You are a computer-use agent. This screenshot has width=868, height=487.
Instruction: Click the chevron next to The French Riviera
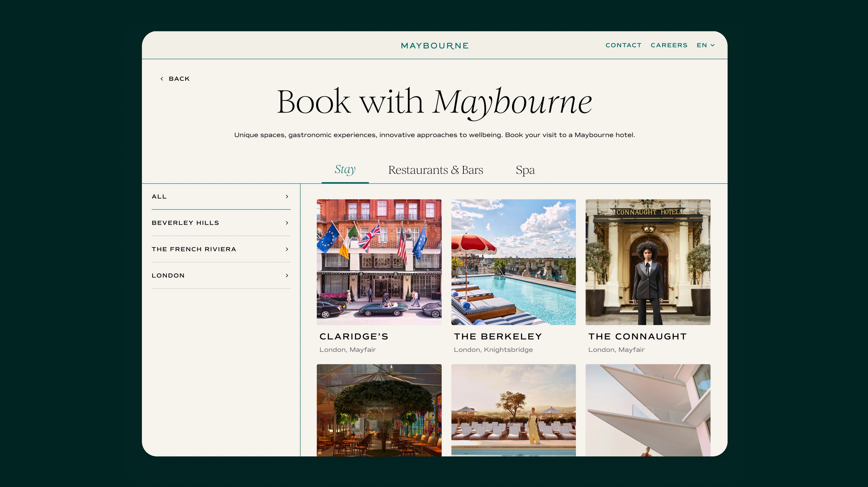click(287, 249)
